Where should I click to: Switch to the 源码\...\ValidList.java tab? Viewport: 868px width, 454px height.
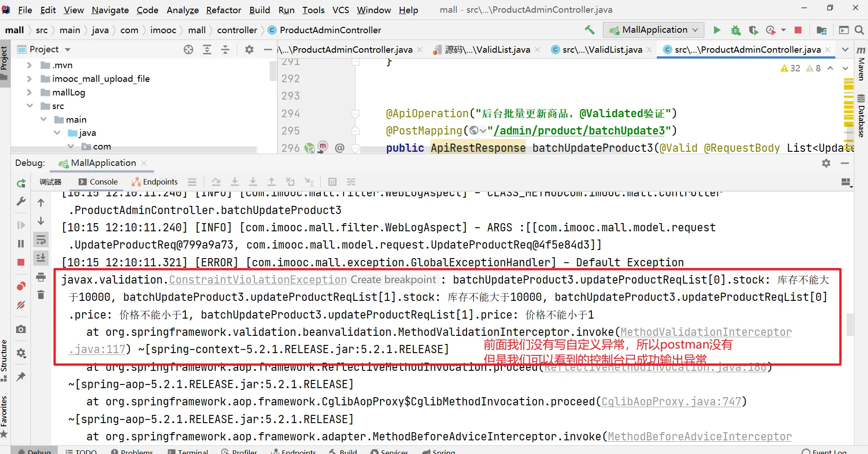486,50
